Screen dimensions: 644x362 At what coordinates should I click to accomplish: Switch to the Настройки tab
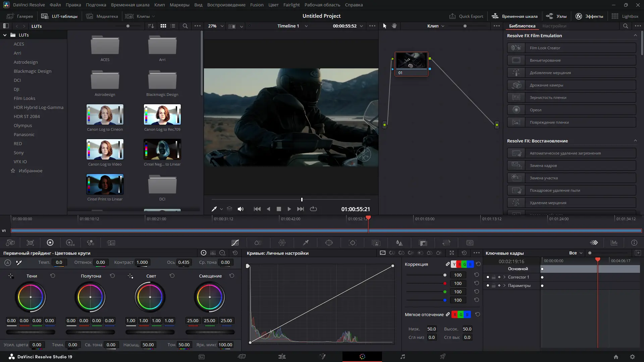tap(554, 26)
